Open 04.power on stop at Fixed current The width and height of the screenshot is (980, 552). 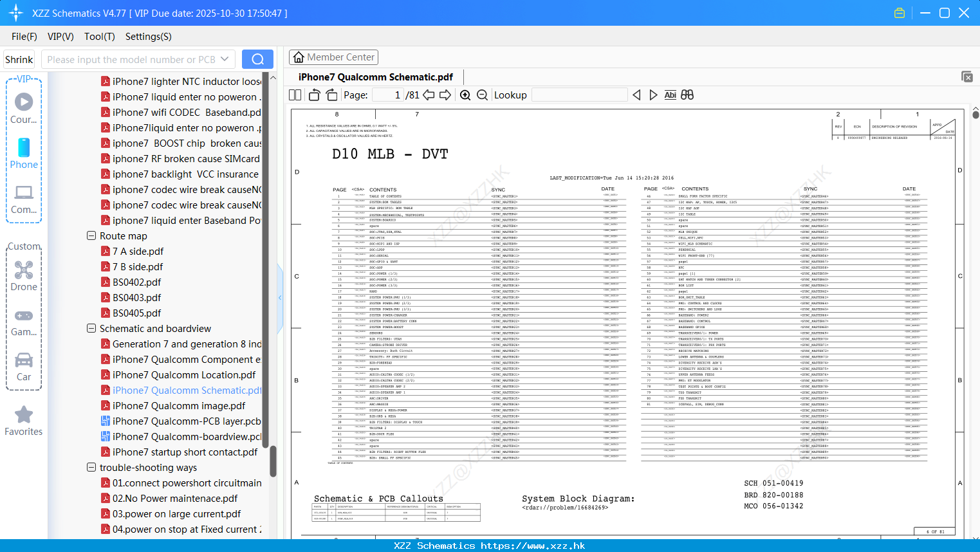pyautogui.click(x=181, y=529)
